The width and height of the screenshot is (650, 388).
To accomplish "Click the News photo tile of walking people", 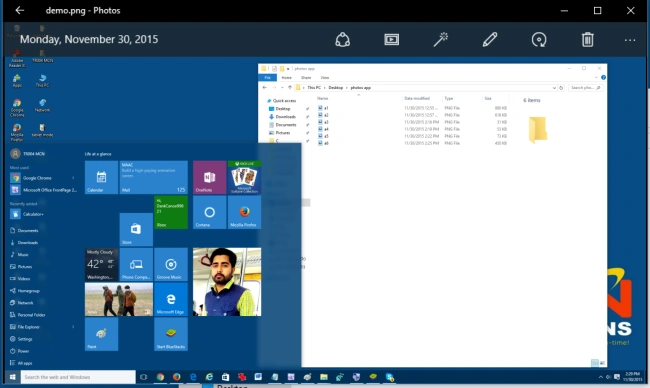I will coord(119,299).
